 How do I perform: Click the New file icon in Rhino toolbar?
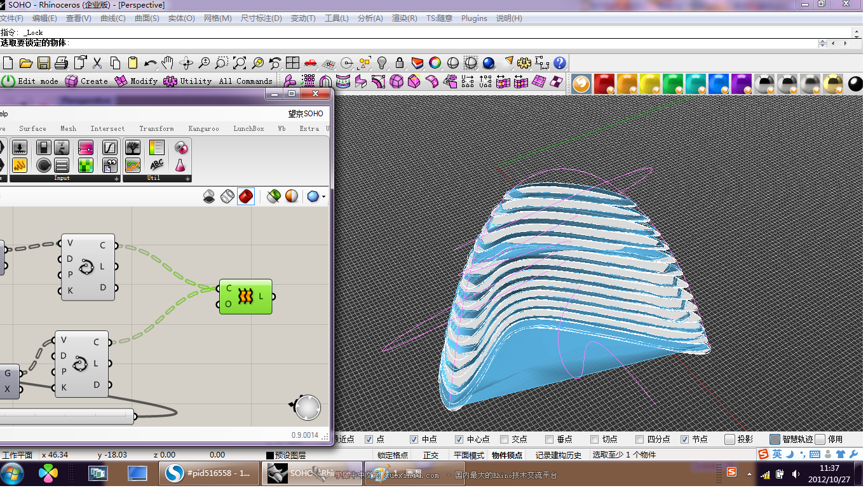click(x=8, y=63)
